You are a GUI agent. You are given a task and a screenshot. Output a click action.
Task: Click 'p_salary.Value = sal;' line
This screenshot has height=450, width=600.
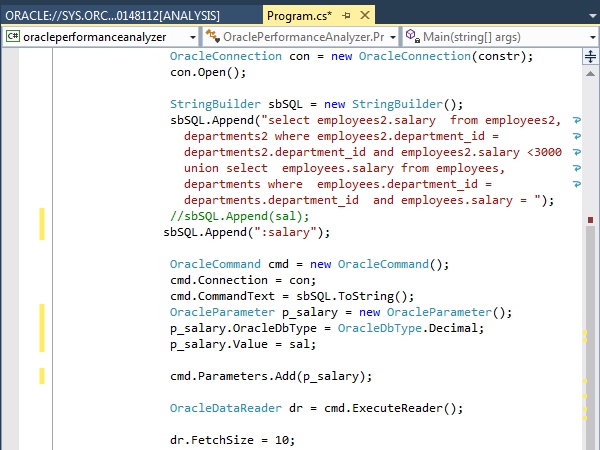point(243,344)
